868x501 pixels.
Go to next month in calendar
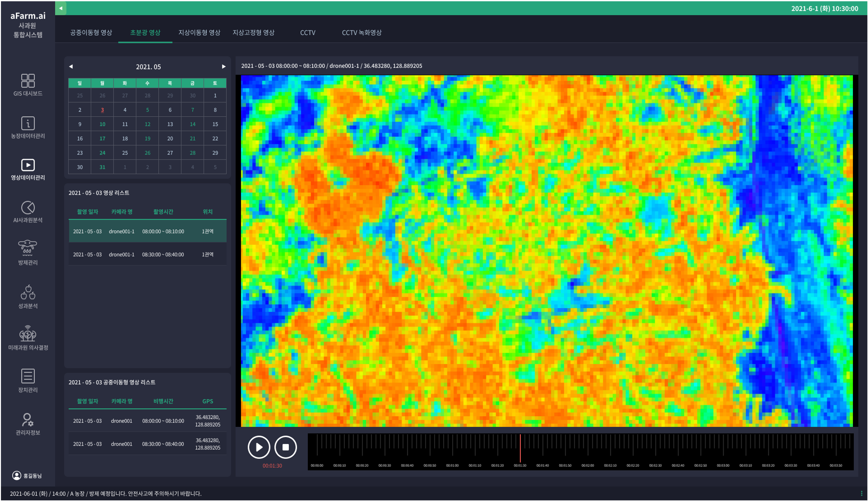224,67
